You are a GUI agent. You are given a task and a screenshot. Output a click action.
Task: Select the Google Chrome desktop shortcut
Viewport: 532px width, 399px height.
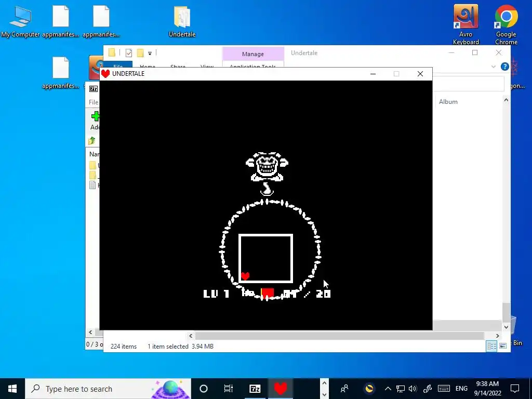coord(506,24)
